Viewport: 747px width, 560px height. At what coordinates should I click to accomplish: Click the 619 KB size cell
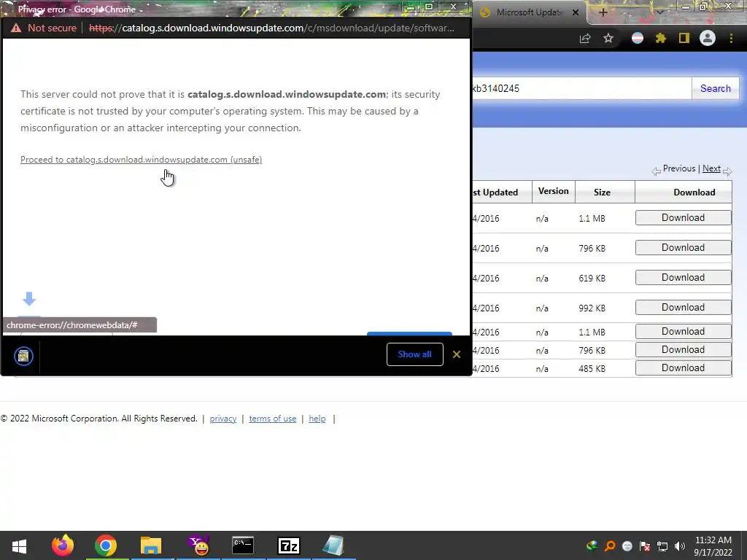592,279
